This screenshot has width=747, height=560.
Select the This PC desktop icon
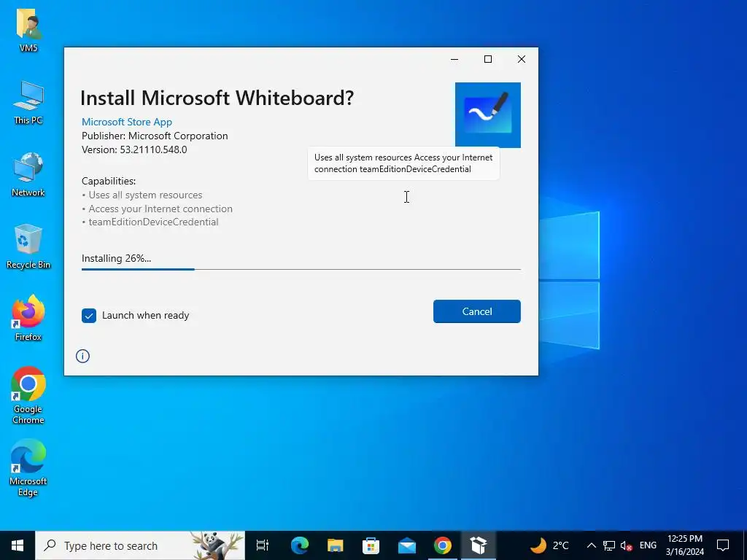[28, 103]
